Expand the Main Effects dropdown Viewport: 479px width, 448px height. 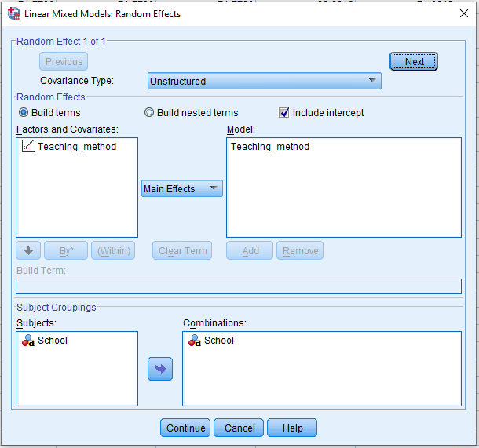(x=182, y=188)
